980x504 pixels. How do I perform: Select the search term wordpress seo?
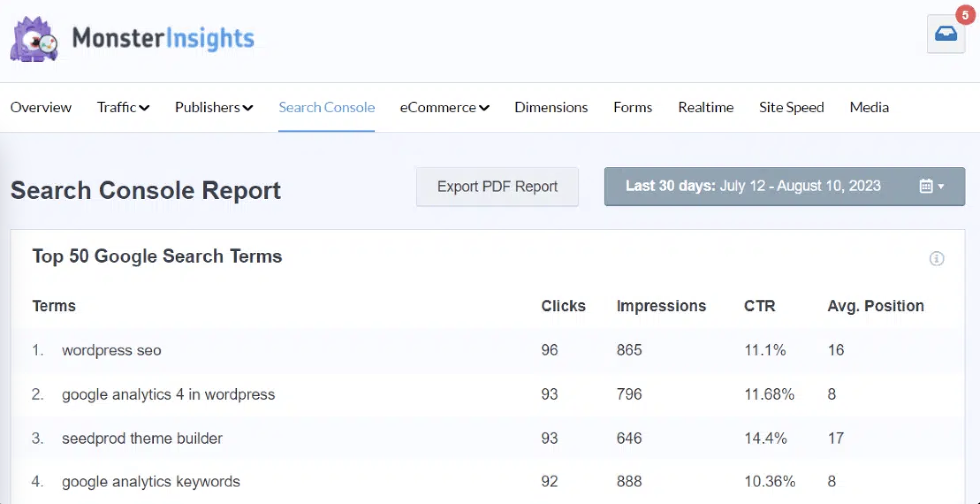click(111, 350)
